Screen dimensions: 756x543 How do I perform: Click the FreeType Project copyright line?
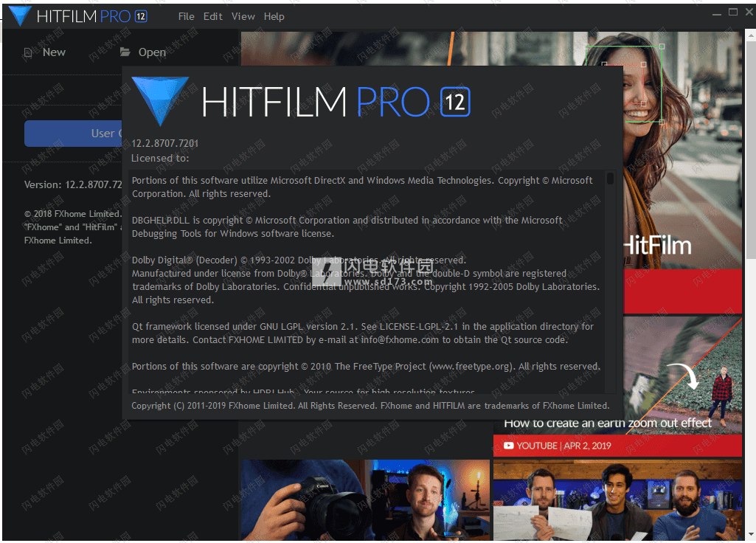click(x=366, y=367)
